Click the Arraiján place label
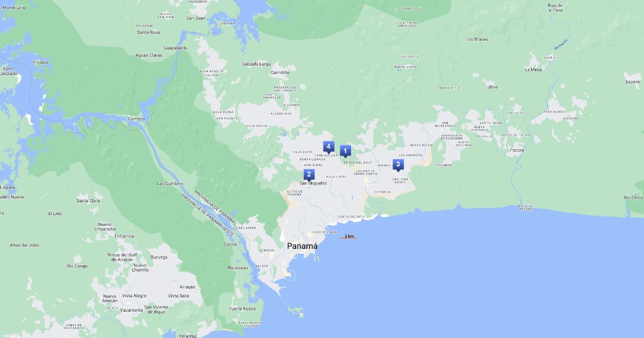This screenshot has width=644, height=338. click(x=187, y=287)
